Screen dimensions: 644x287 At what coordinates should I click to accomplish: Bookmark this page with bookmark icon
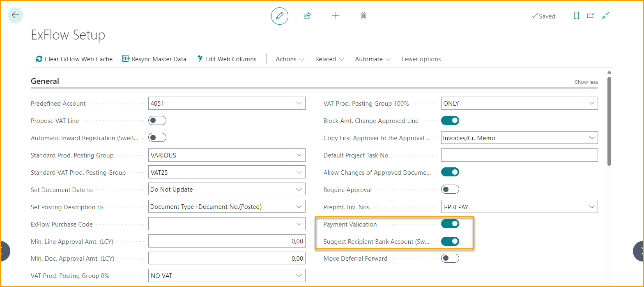[x=576, y=16]
